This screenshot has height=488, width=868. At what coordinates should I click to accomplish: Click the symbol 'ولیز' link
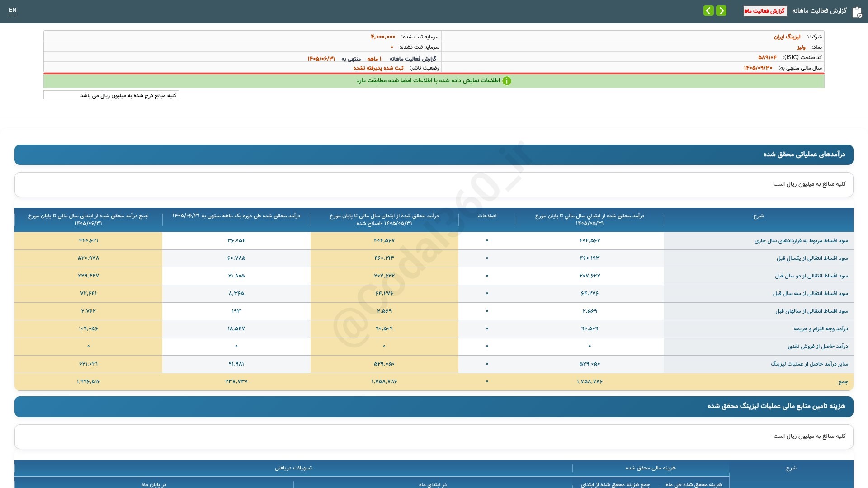(x=801, y=47)
